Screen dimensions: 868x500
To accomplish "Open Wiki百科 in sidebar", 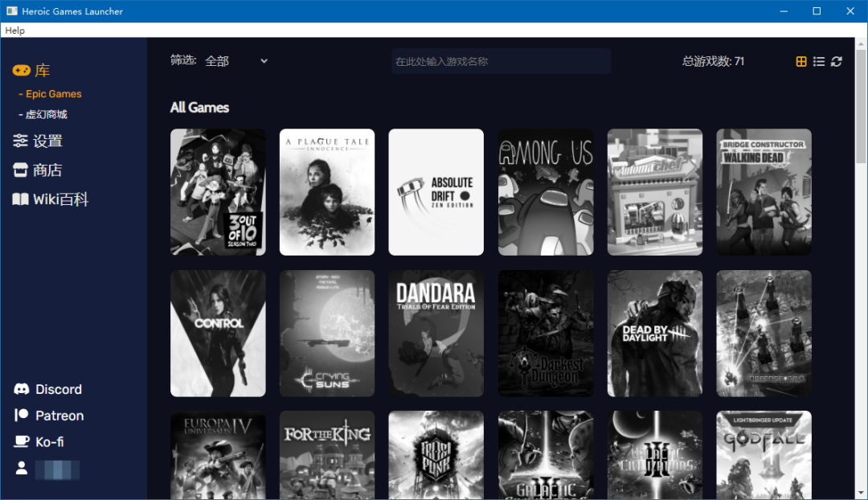I will pos(50,199).
